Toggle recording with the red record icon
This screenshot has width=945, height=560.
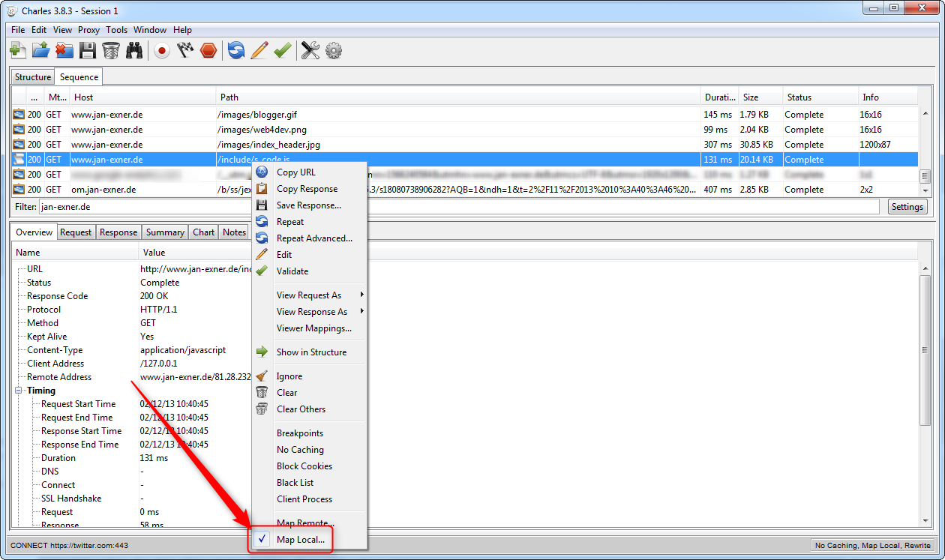pyautogui.click(x=161, y=50)
